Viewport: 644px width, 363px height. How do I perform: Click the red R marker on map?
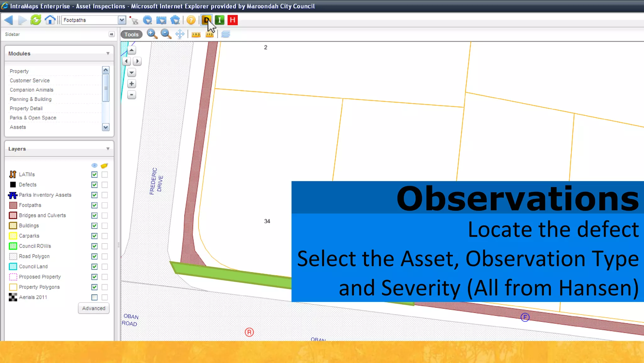point(249,332)
